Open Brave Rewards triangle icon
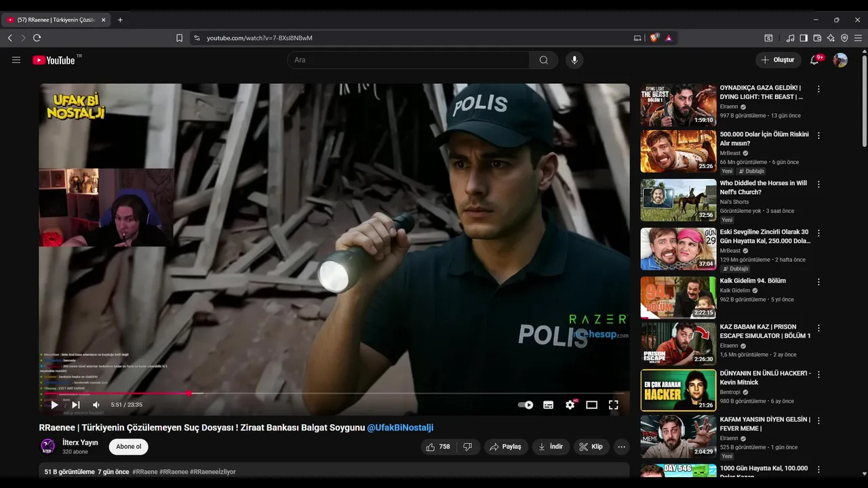This screenshot has height=488, width=868. tap(669, 38)
